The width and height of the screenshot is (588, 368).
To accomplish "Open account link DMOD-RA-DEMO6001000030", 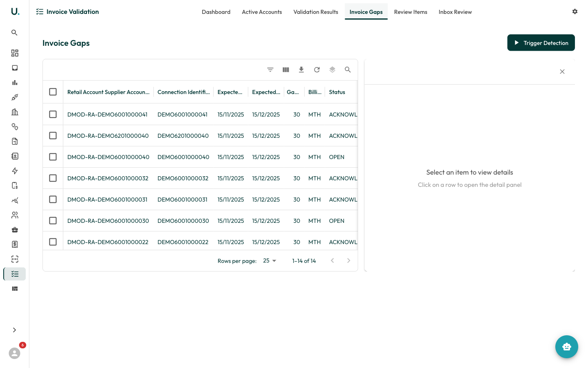I will (x=108, y=221).
